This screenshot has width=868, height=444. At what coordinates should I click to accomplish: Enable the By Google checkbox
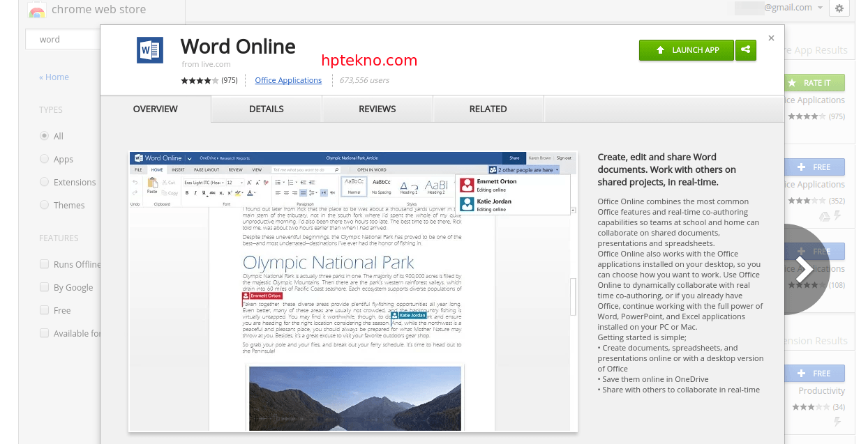[45, 287]
